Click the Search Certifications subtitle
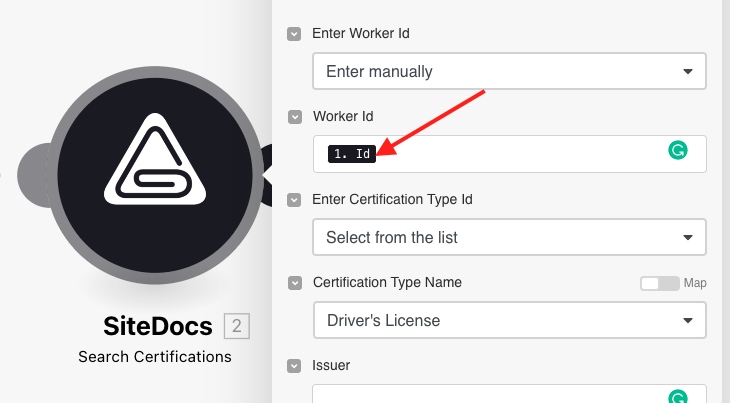 [155, 357]
